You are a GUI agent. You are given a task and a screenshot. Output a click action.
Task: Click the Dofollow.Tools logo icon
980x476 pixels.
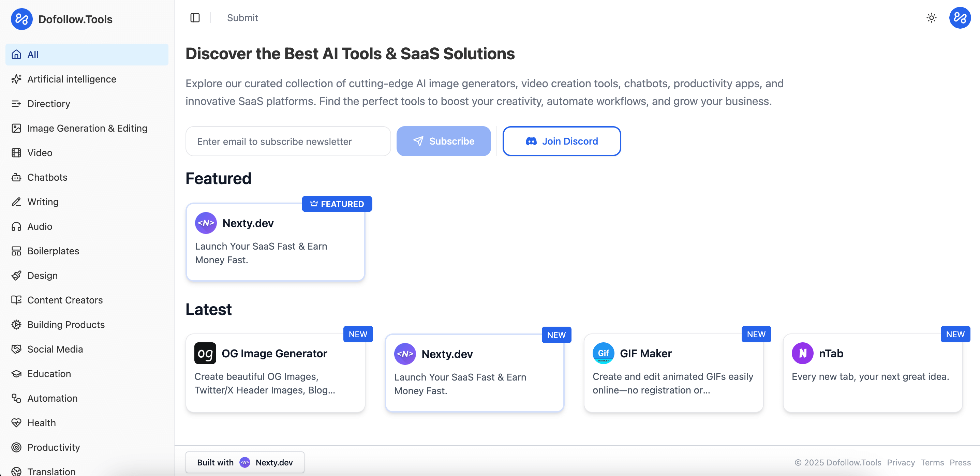pos(22,19)
